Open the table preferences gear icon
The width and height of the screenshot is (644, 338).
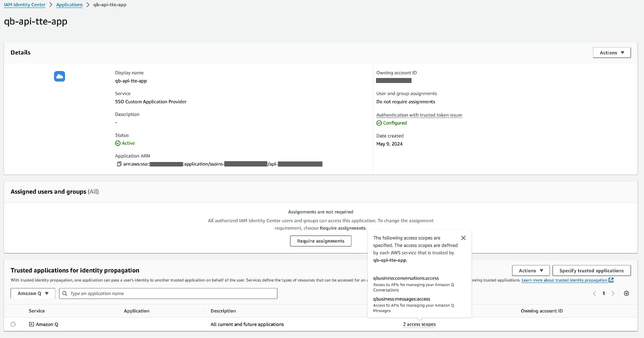coord(626,293)
